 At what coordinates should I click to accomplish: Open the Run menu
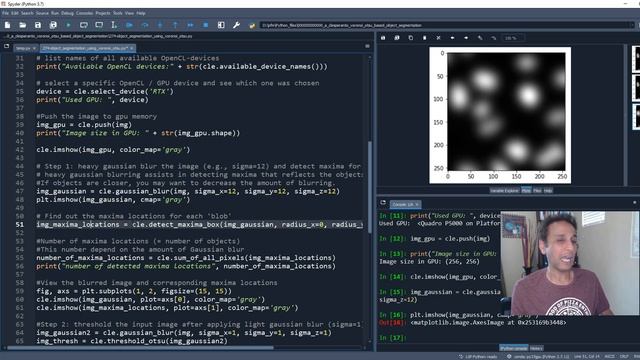pyautogui.click(x=55, y=13)
